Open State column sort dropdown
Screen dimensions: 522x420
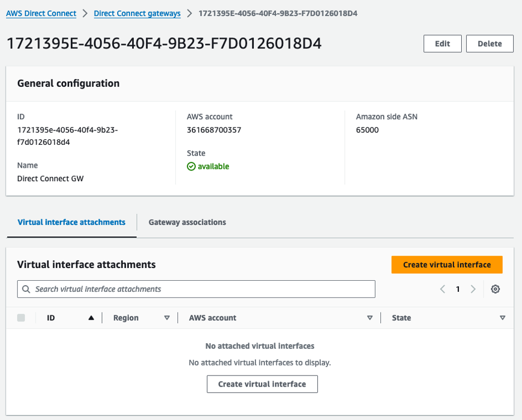pos(502,318)
